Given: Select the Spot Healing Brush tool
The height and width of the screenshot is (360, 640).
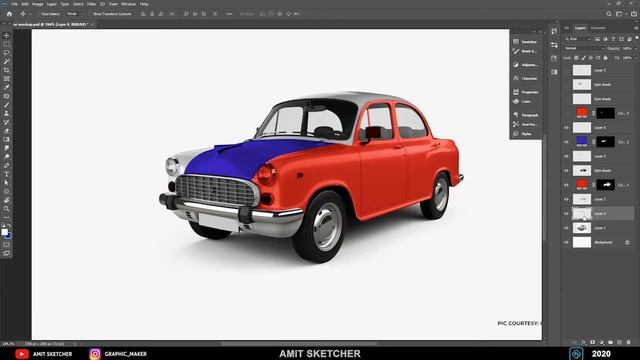Looking at the screenshot, I should coord(7,96).
